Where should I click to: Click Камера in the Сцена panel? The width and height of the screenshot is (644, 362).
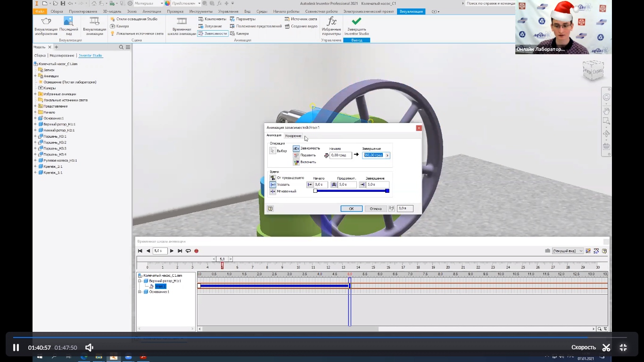click(119, 26)
